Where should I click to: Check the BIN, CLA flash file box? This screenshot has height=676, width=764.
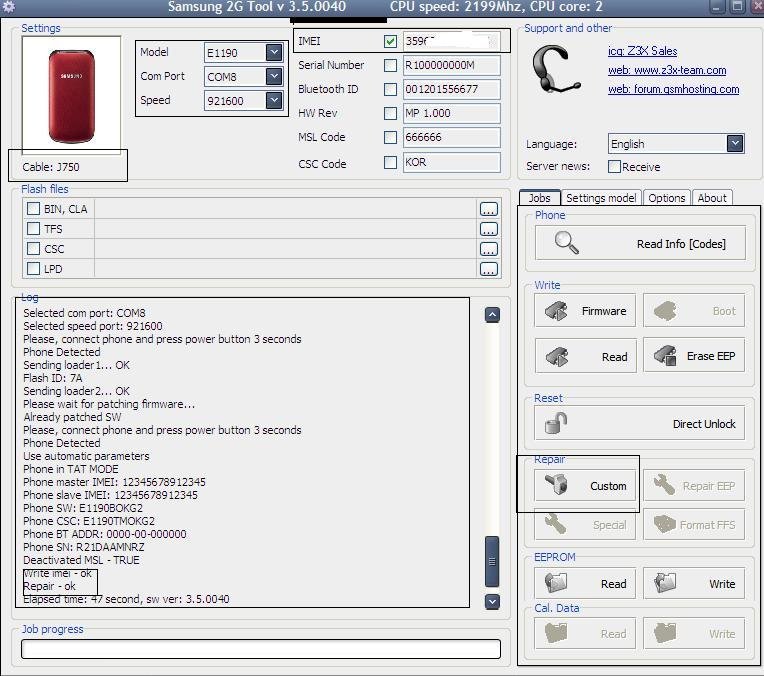tap(34, 209)
